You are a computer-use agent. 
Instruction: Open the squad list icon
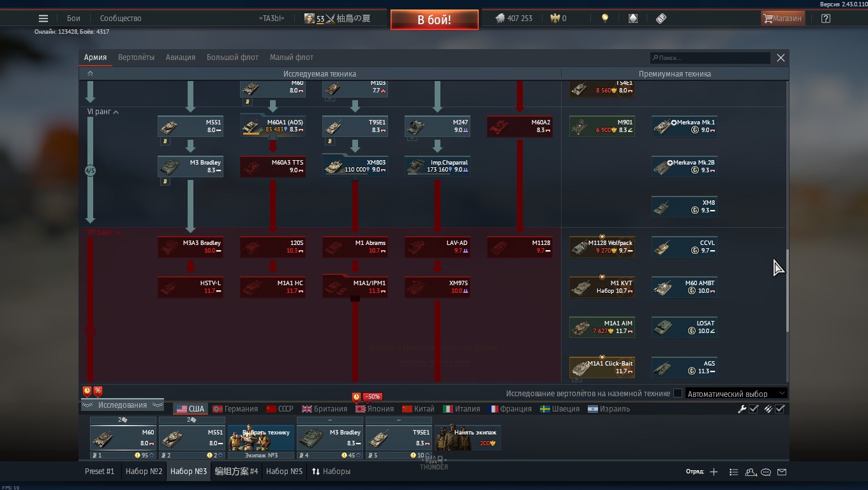click(734, 472)
